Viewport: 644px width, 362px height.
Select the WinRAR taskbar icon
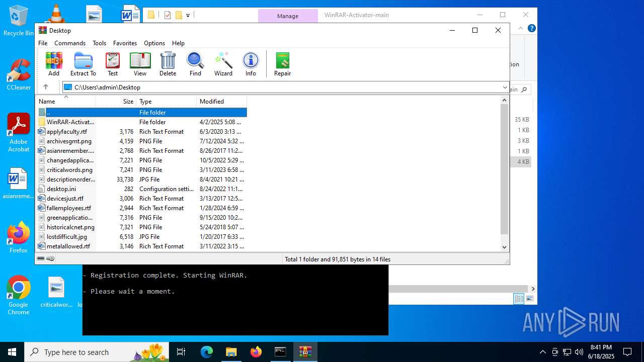coord(305,352)
